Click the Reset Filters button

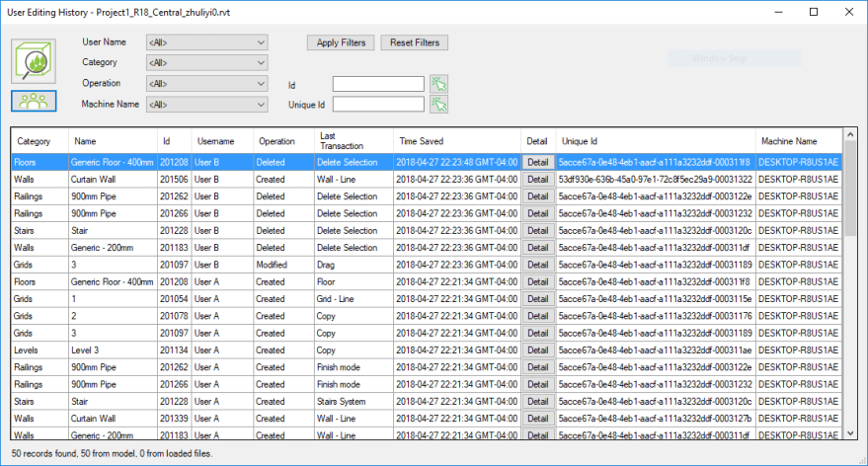[415, 42]
